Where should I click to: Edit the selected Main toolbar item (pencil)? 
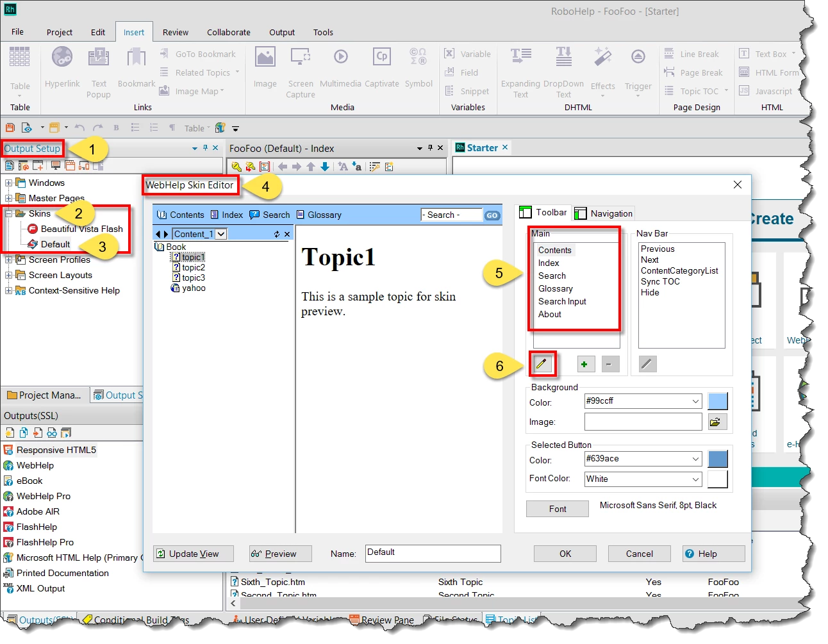click(x=542, y=364)
